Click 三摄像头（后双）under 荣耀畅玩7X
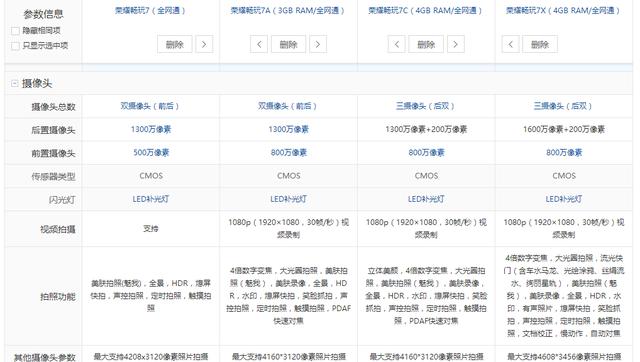 click(x=563, y=106)
